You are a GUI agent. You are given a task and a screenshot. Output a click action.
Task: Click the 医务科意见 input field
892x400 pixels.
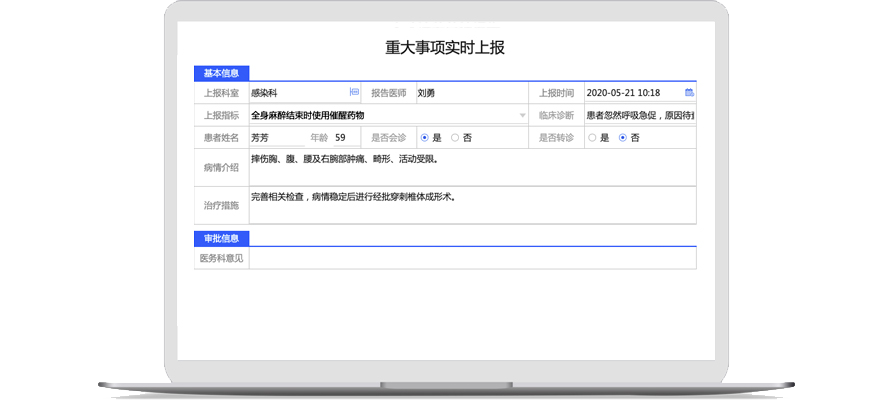click(x=470, y=258)
